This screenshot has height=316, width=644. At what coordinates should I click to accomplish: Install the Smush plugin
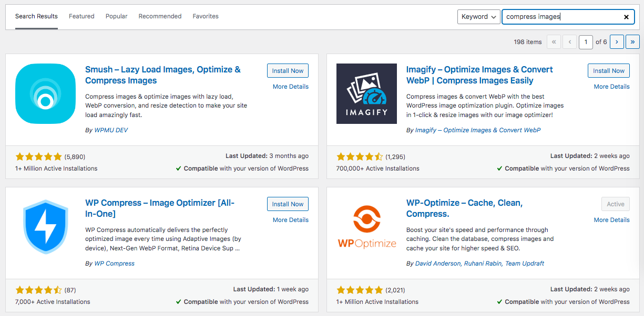click(288, 70)
